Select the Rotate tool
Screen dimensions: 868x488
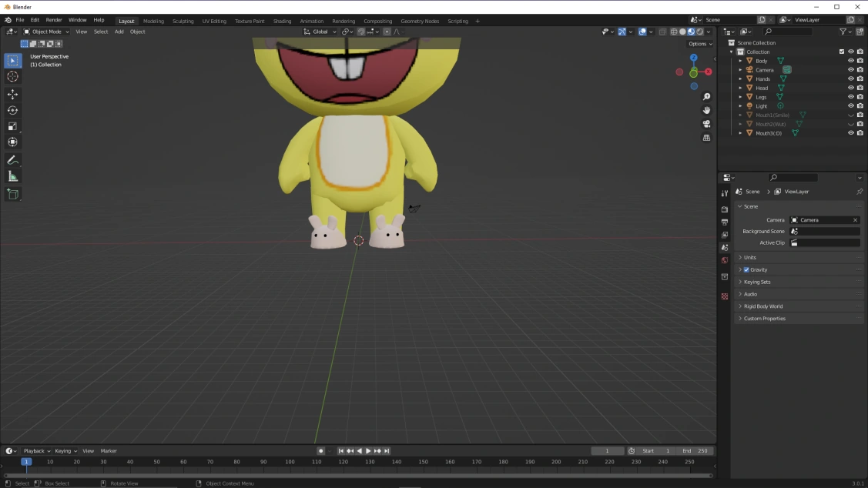pyautogui.click(x=12, y=110)
